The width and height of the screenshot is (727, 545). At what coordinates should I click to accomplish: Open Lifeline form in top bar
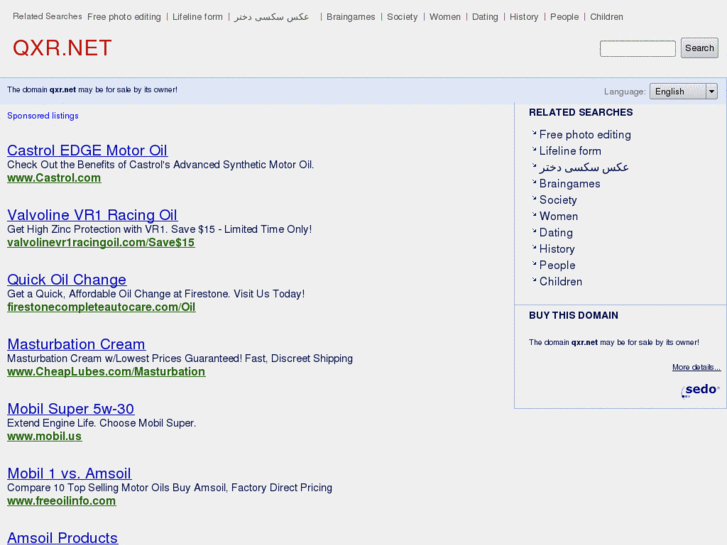click(x=198, y=17)
